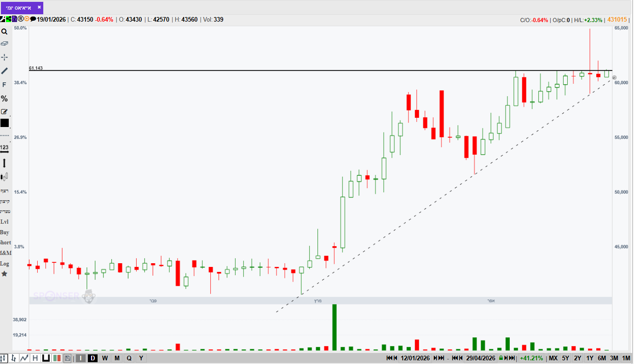Select the monthly M timeframe next to W

tap(117, 358)
